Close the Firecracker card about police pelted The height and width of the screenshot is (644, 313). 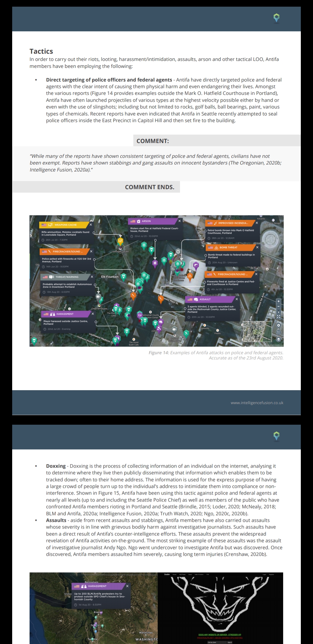91,251
